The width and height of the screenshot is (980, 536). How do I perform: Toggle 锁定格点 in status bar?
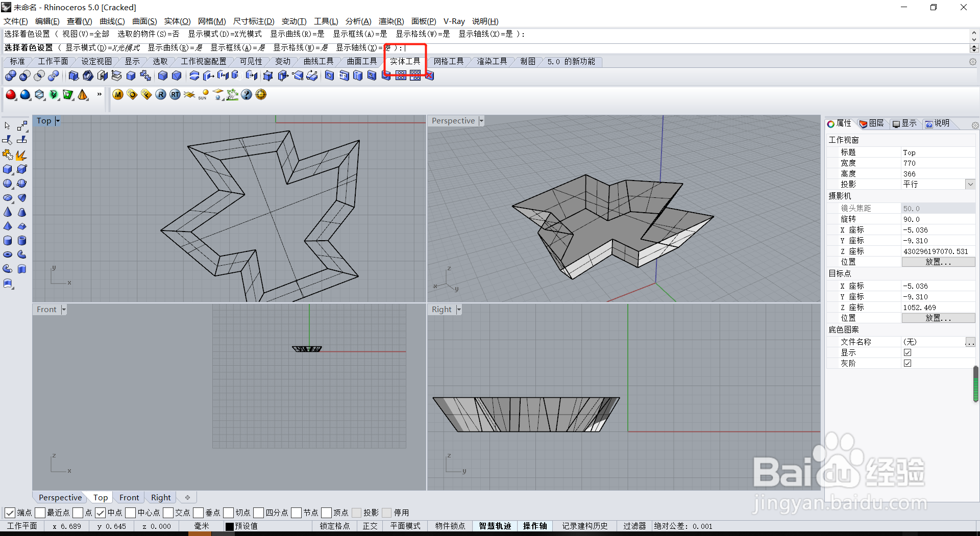[335, 526]
